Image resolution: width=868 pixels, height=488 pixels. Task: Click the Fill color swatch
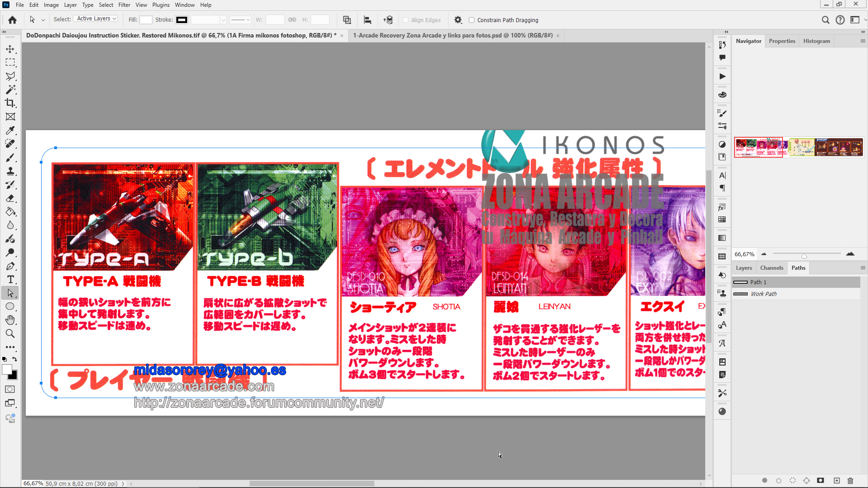point(146,20)
